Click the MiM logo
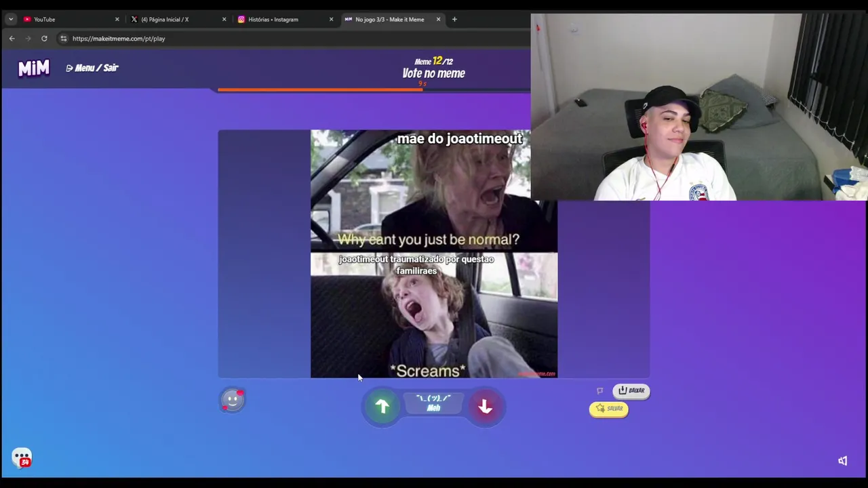Screen dimensions: 868x488 pyautogui.click(x=33, y=68)
